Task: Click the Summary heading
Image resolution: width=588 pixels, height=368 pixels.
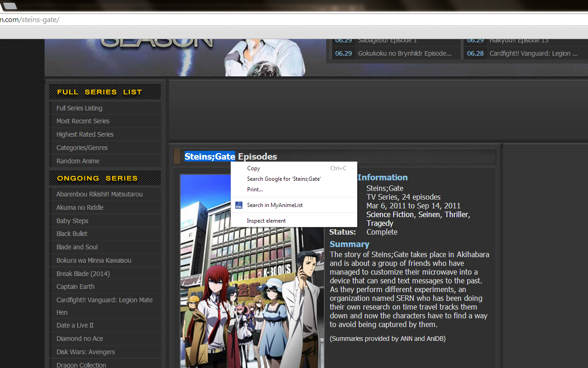Action: point(350,244)
